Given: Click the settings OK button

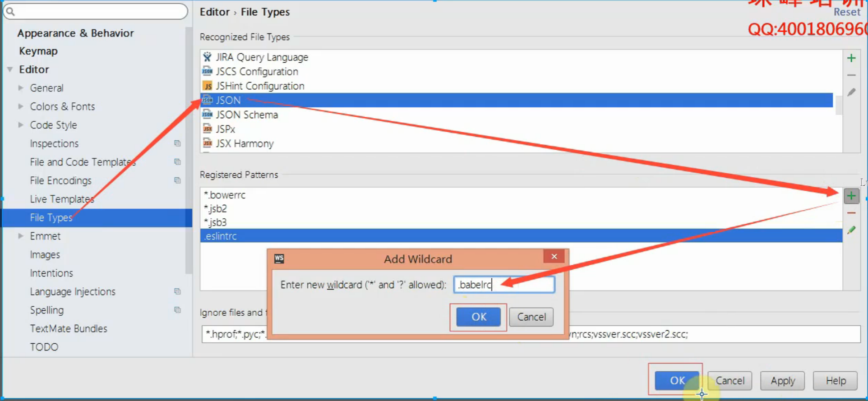Looking at the screenshot, I should tap(677, 381).
